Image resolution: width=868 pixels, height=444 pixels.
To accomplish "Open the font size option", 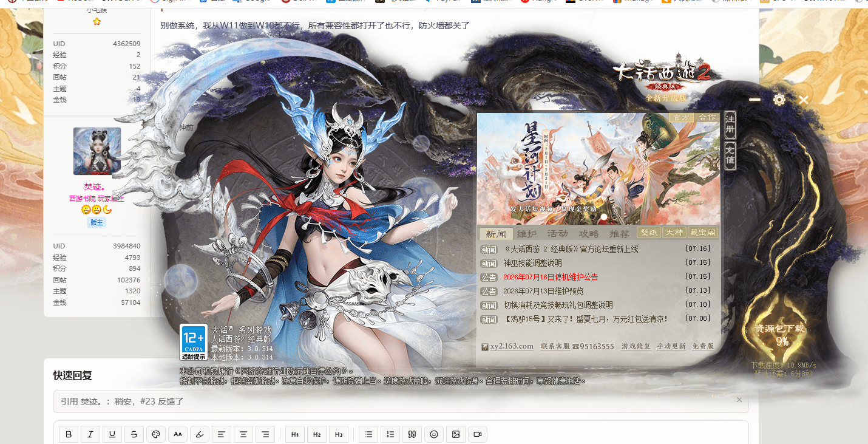I will coord(178,434).
